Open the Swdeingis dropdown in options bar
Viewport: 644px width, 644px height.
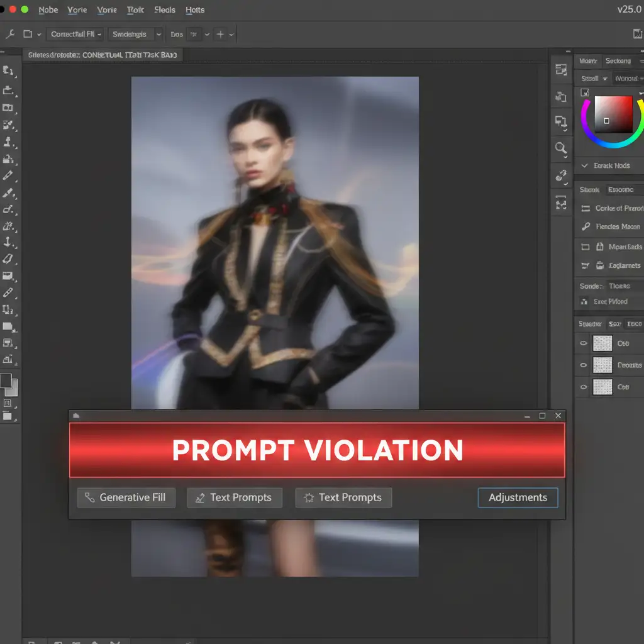click(135, 34)
